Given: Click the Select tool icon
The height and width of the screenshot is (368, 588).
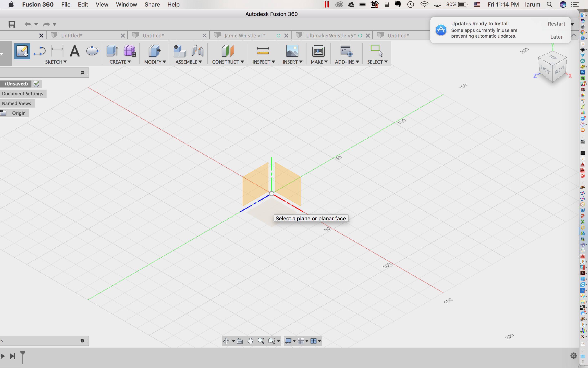Looking at the screenshot, I should 377,51.
